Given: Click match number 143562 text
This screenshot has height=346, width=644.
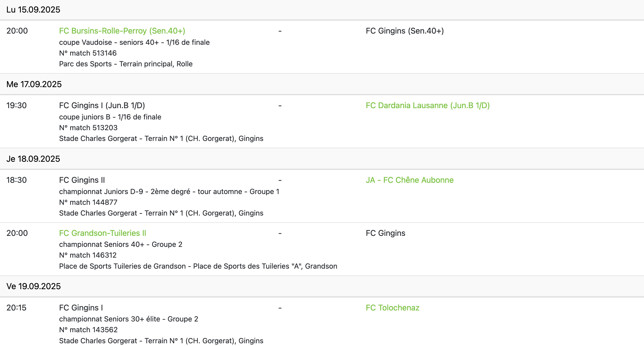Looking at the screenshot, I should tap(88, 330).
